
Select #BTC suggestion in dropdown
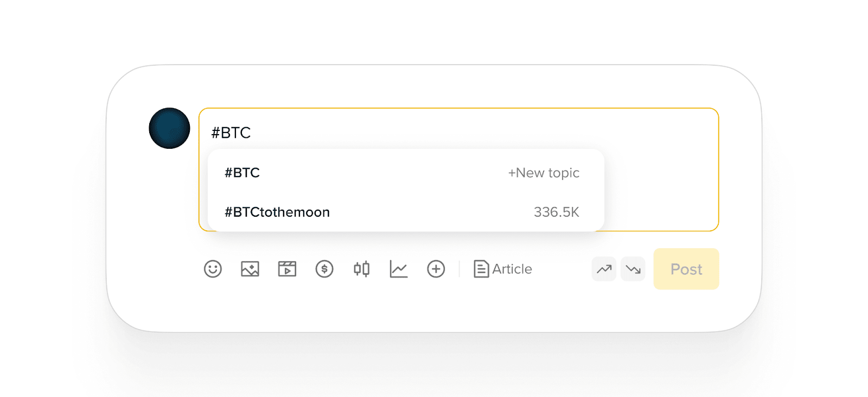click(242, 173)
